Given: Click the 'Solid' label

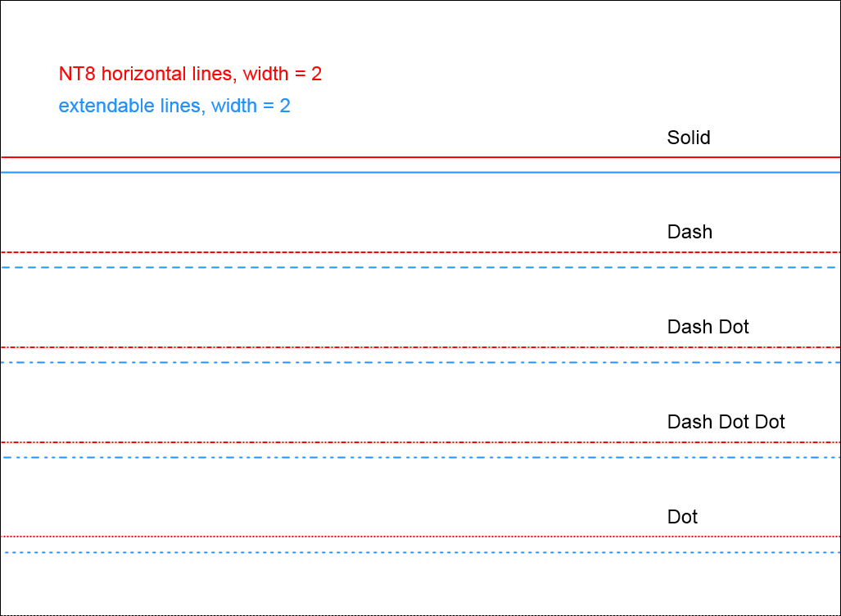Looking at the screenshot, I should 689,138.
